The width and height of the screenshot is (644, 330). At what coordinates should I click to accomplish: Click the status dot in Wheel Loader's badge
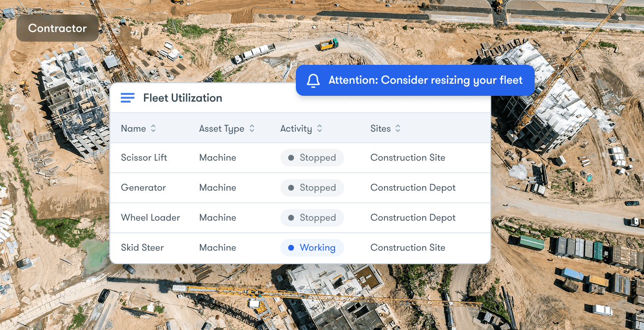tap(290, 217)
